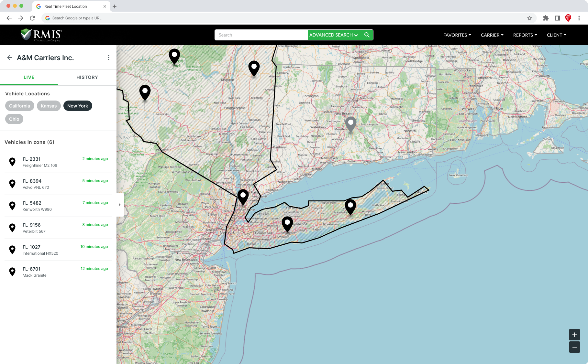Viewport: 588px width, 364px height.
Task: Switch to the History tab
Action: 87,77
